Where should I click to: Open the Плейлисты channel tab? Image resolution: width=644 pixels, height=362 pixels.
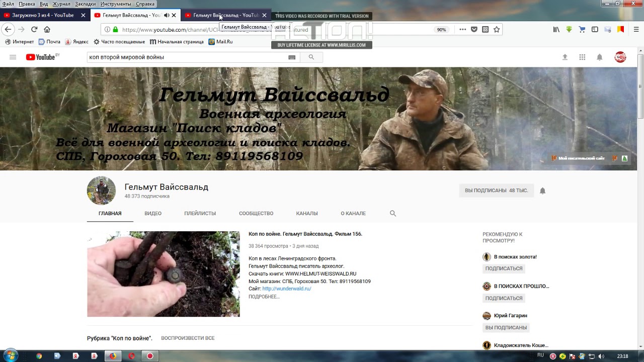click(200, 213)
